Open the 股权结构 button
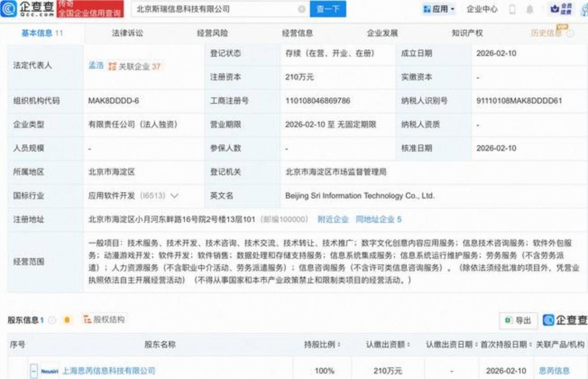The height and width of the screenshot is (379, 588). click(104, 320)
